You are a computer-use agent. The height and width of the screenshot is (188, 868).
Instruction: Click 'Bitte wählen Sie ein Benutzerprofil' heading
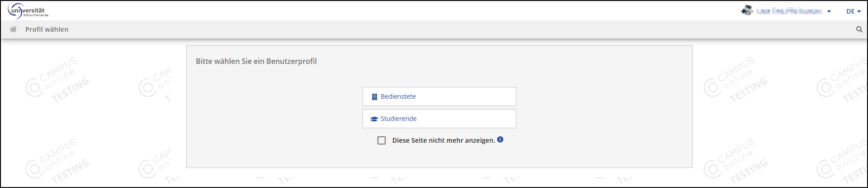[256, 61]
